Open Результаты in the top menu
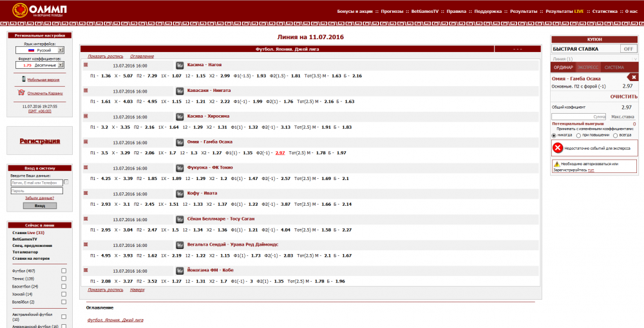The image size is (644, 328). click(523, 11)
